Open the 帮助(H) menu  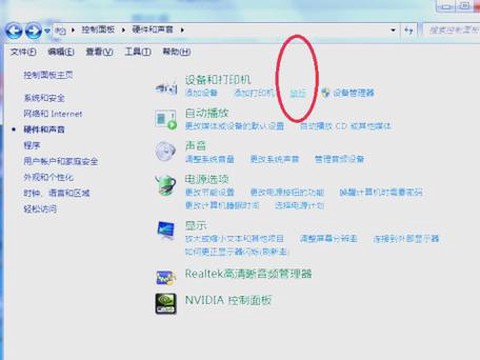(176, 52)
